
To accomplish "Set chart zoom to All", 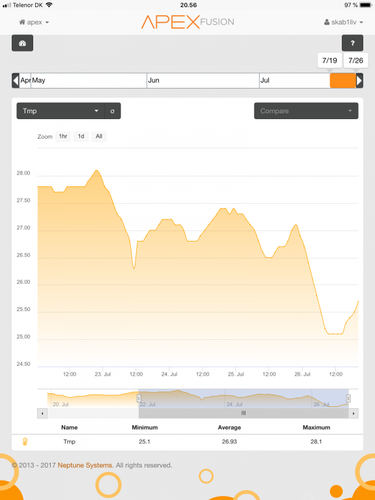I will coord(99,136).
